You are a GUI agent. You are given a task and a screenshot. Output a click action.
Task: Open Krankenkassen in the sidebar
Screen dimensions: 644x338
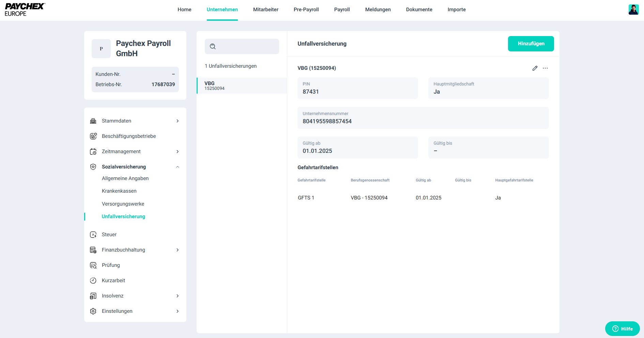pyautogui.click(x=119, y=191)
